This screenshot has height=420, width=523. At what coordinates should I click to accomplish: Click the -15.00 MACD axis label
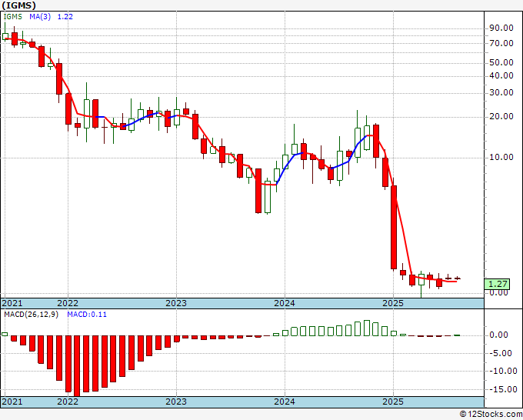[501, 389]
